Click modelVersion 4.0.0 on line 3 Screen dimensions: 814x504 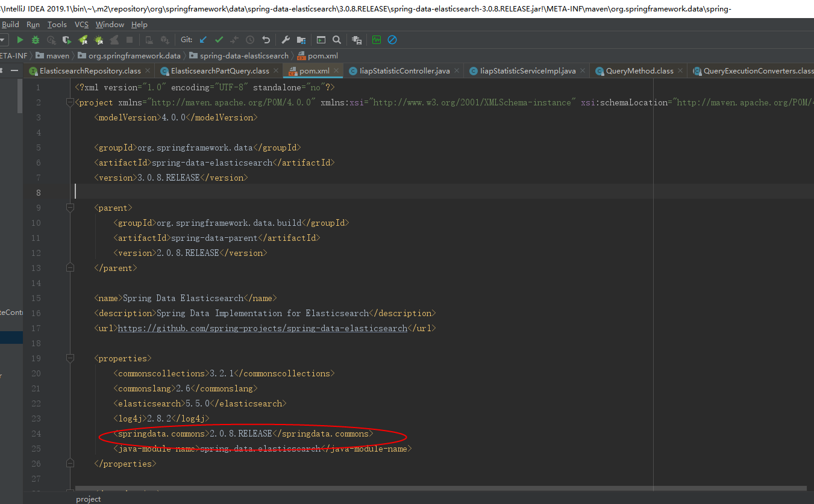point(174,117)
